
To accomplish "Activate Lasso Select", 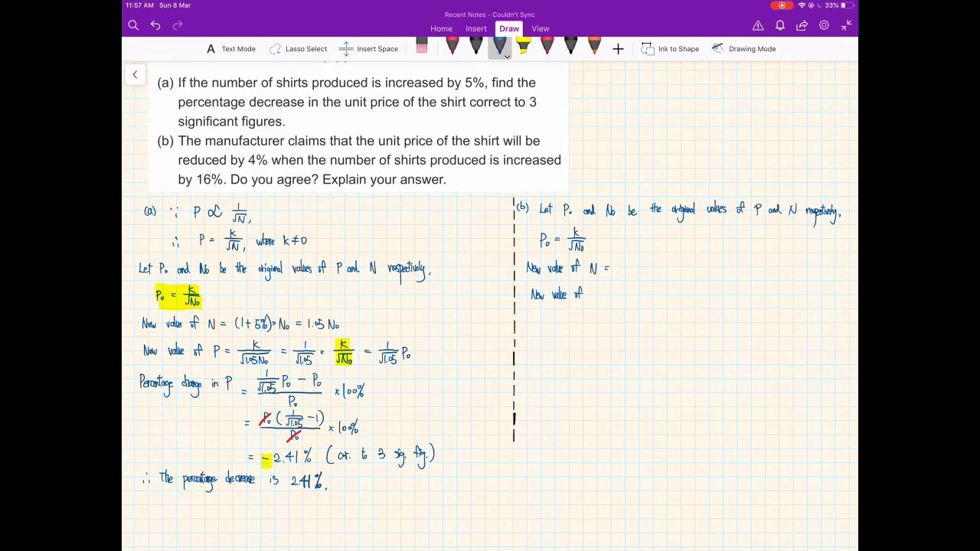I will (298, 49).
